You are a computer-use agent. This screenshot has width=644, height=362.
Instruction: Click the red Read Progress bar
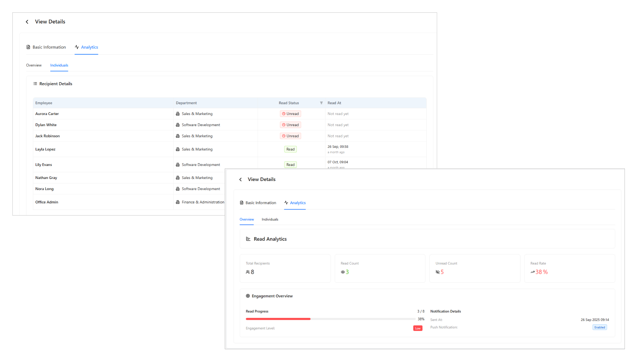[278, 319]
